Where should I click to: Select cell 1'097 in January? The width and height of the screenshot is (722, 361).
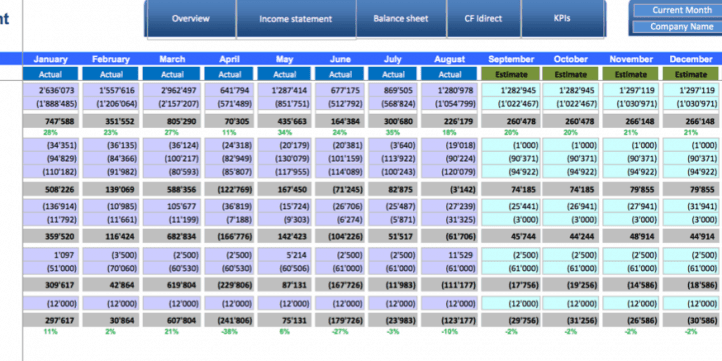[51, 255]
